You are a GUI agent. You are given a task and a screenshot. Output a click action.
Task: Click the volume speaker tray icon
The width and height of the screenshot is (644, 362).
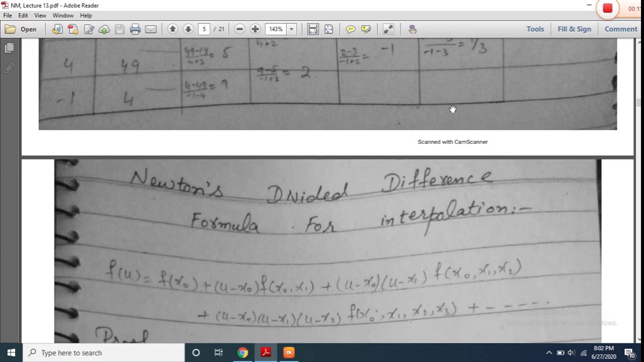(x=572, y=353)
